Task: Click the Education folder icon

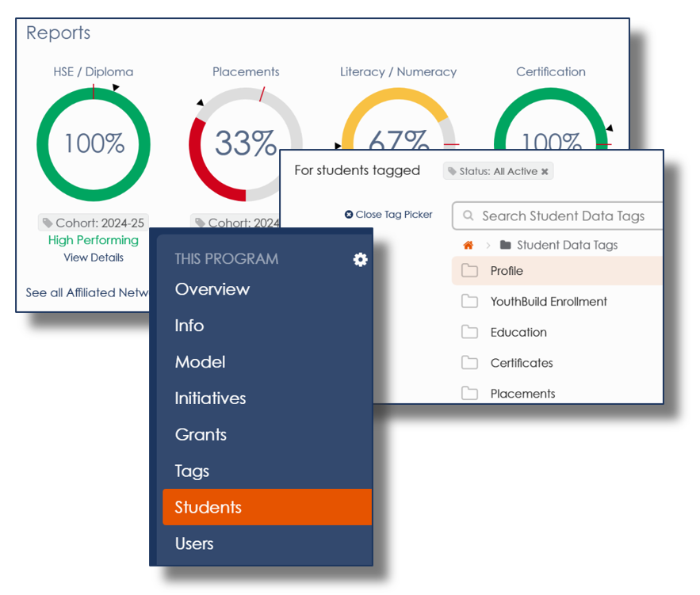Action: pos(469,332)
